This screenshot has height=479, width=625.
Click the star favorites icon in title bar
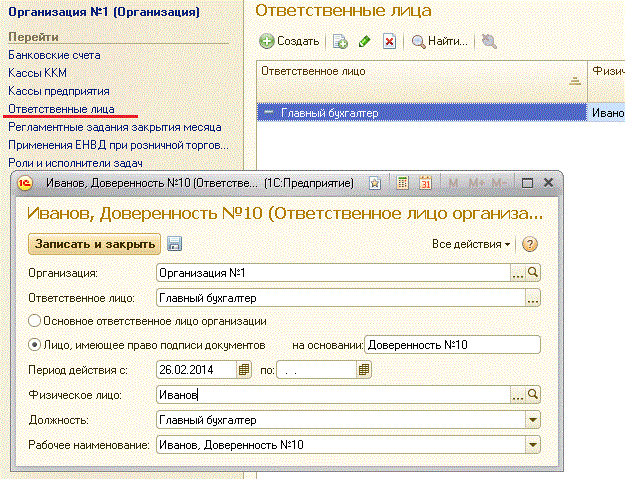pyautogui.click(x=374, y=183)
